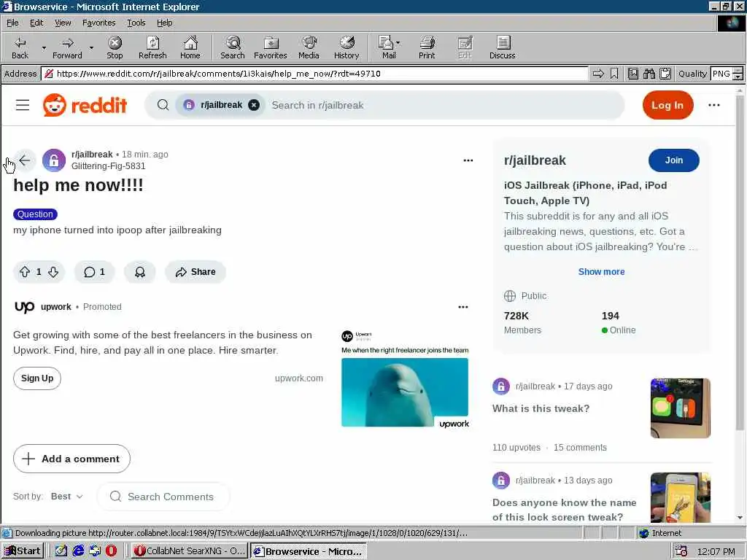
Task: Click the Go arrow beside the address bar
Action: point(598,74)
